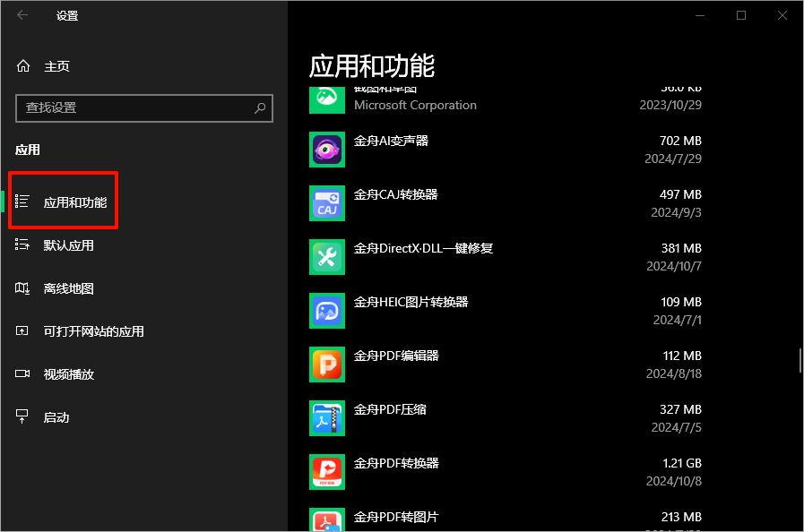The width and height of the screenshot is (804, 532).
Task: Click the 2024/7/1 install date
Action: (x=677, y=321)
